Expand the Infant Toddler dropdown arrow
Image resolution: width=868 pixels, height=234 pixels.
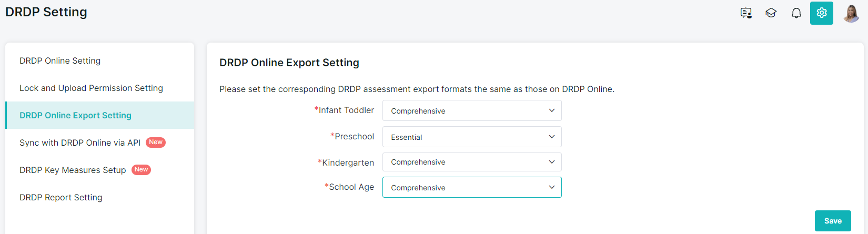(552, 110)
